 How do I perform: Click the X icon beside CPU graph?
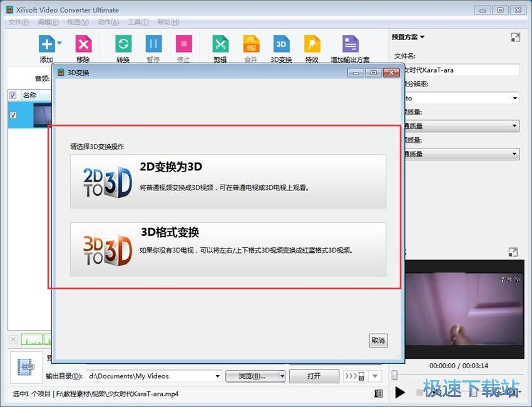pos(13,339)
